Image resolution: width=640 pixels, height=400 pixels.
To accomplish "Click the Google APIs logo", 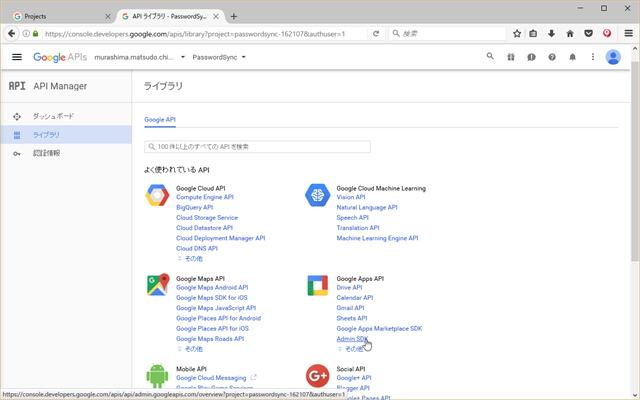I will (x=60, y=57).
